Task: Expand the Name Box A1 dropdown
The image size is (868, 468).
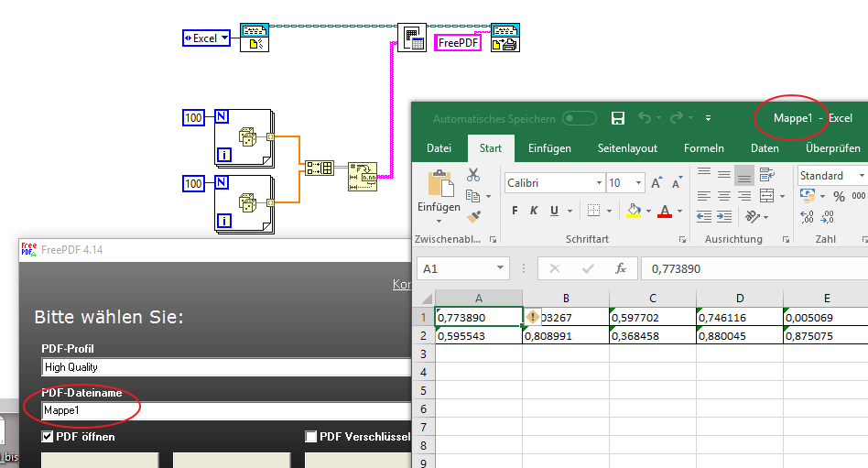Action: click(x=501, y=268)
